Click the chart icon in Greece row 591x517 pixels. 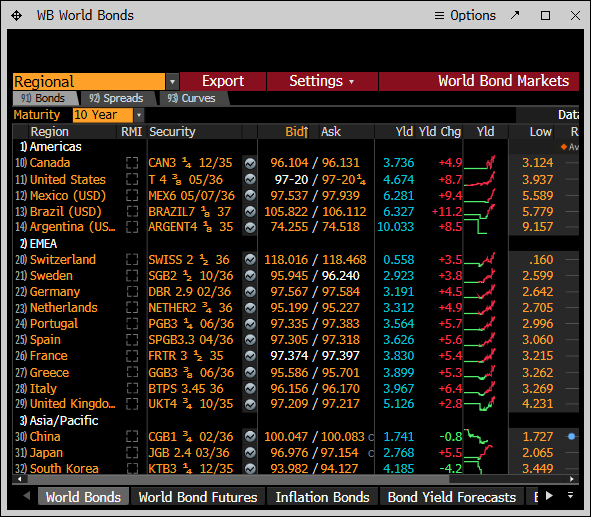[250, 373]
